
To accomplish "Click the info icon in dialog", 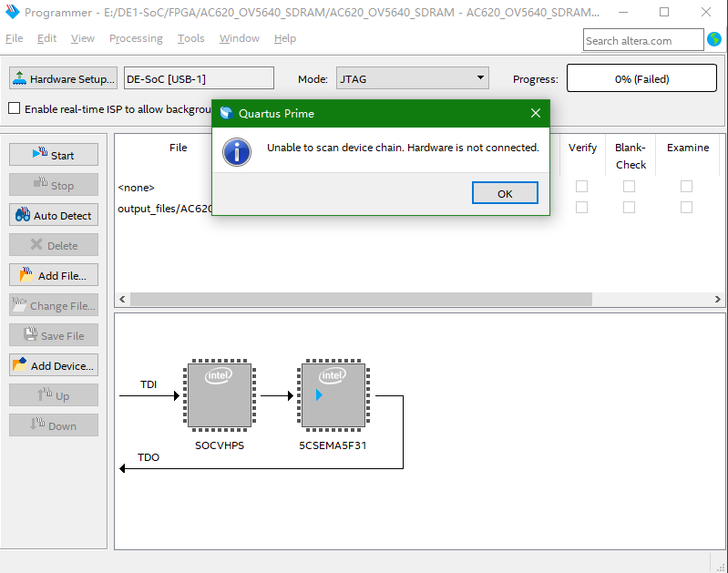I will [237, 152].
